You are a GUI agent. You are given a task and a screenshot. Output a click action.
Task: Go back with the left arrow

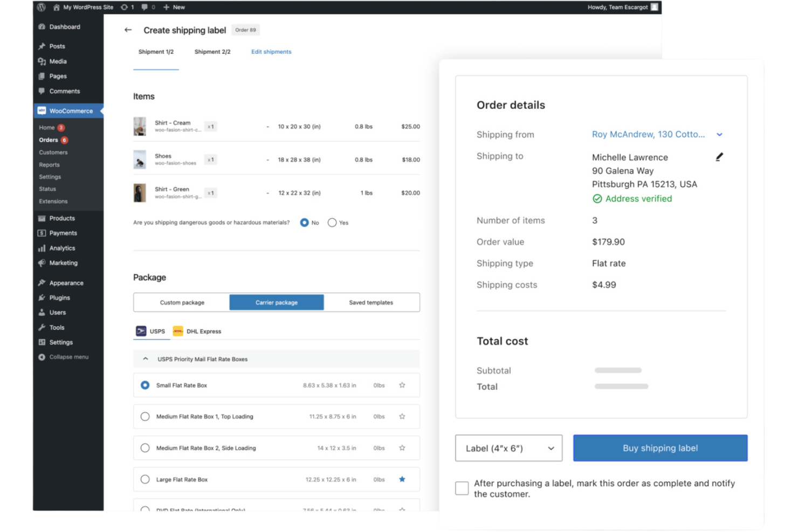point(128,30)
